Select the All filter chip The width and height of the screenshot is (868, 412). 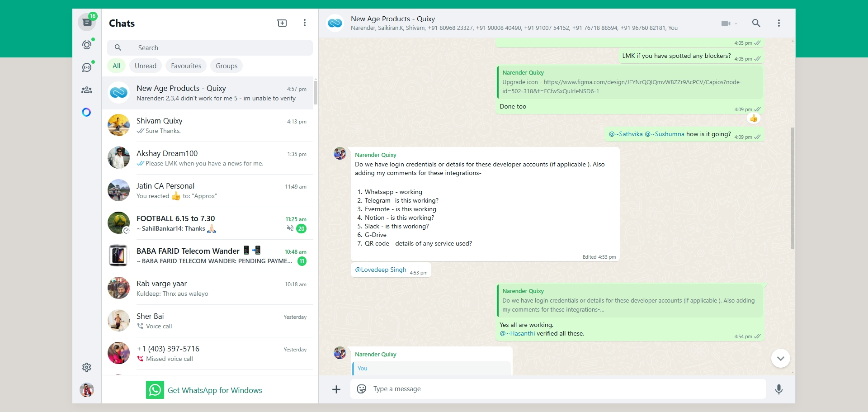pyautogui.click(x=116, y=66)
